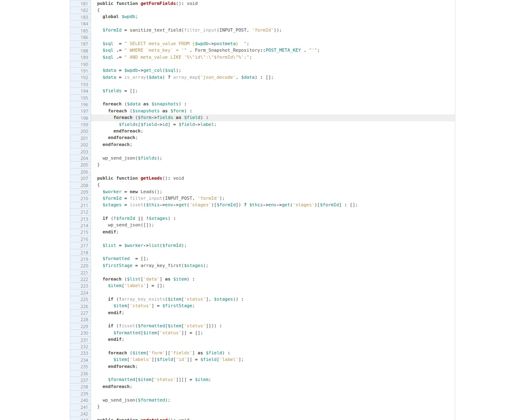Click foreach $list['data'] line

point(148,279)
